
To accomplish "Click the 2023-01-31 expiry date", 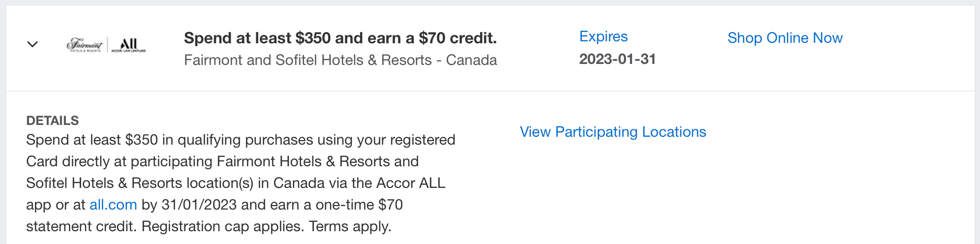I will pos(617,59).
